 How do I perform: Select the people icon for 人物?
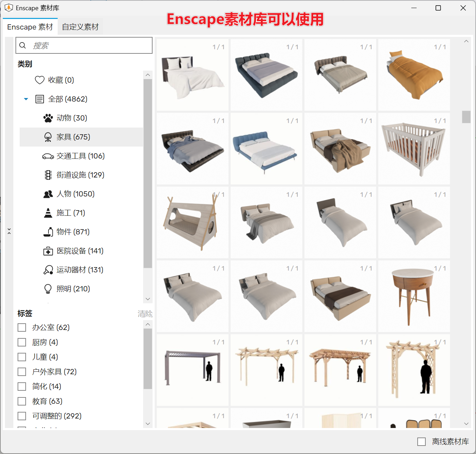tap(48, 194)
